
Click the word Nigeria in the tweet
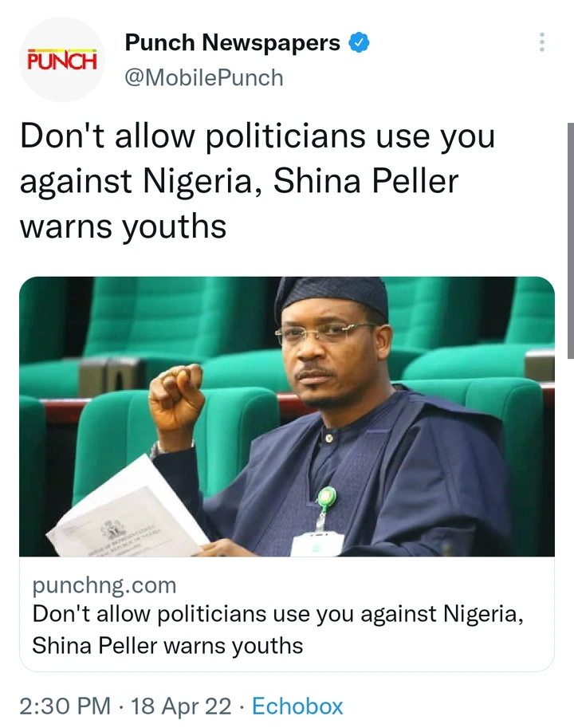[198, 182]
